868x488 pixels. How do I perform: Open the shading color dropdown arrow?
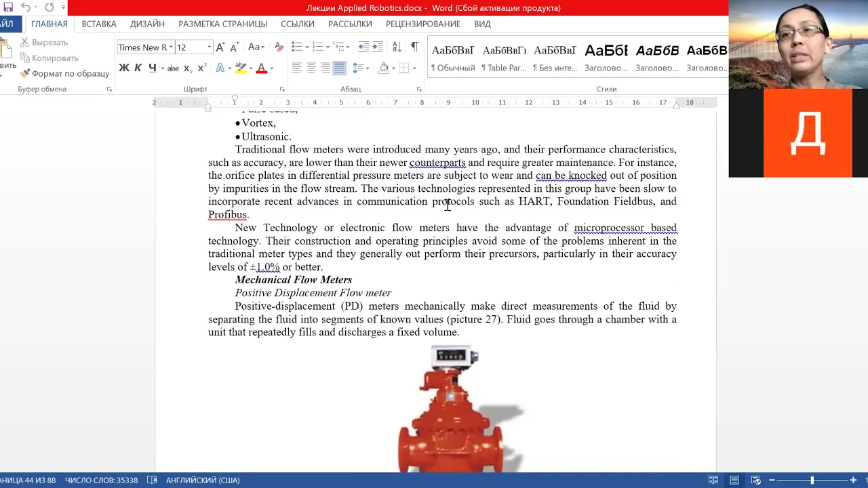tap(394, 68)
